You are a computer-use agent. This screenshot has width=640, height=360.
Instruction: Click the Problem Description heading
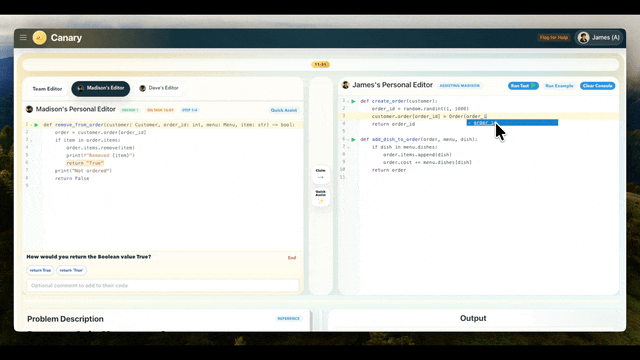coord(65,319)
